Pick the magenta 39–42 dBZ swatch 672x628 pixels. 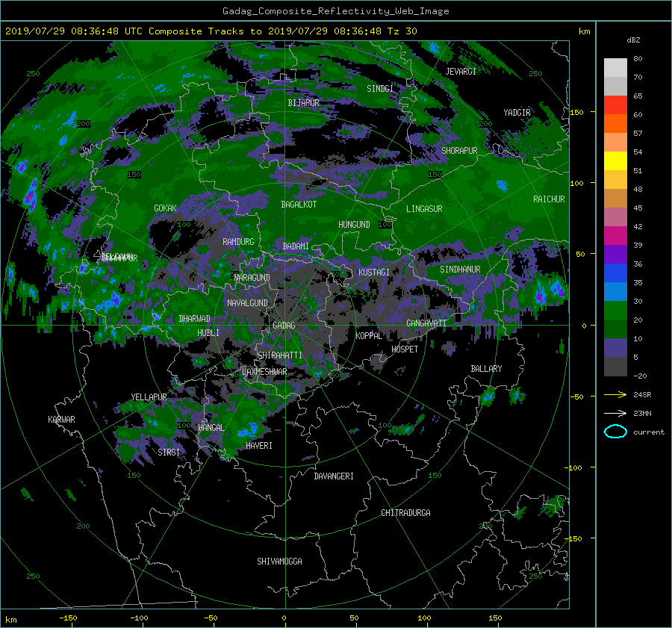(x=615, y=236)
